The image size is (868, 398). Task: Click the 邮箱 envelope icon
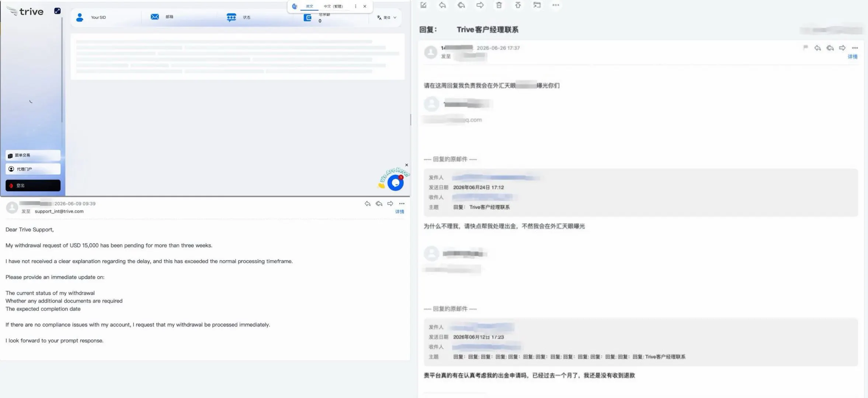click(155, 17)
